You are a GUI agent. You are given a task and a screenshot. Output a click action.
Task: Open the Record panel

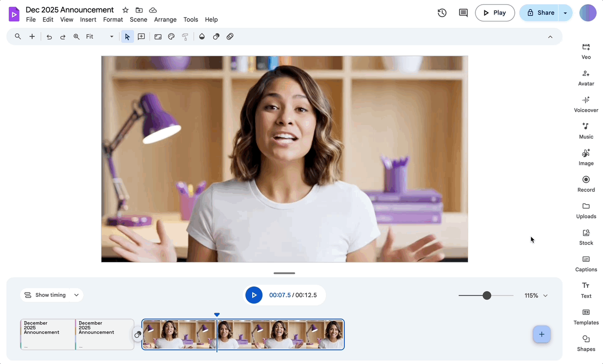tap(586, 184)
